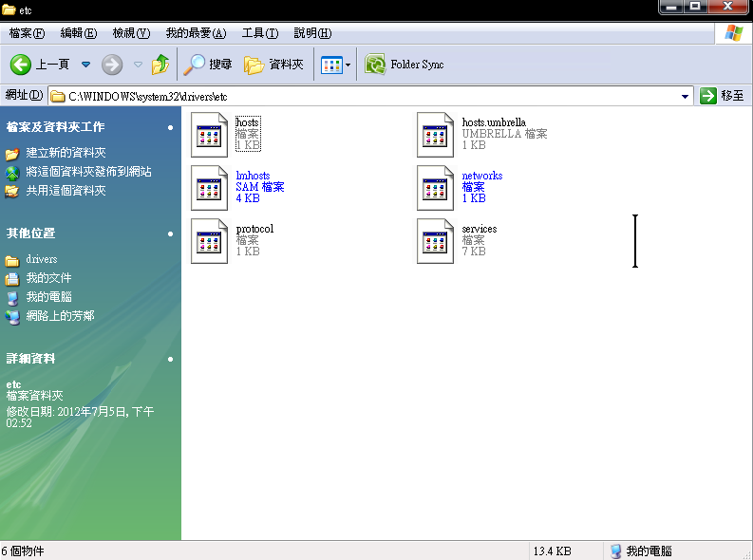
Task: Open 我的電腦 from other places
Action: (x=48, y=297)
